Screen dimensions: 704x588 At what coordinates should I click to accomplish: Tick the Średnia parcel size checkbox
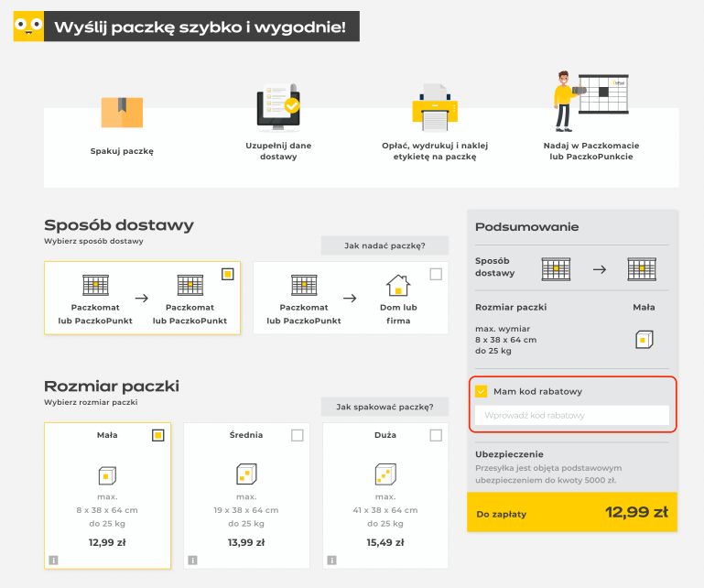point(298,435)
